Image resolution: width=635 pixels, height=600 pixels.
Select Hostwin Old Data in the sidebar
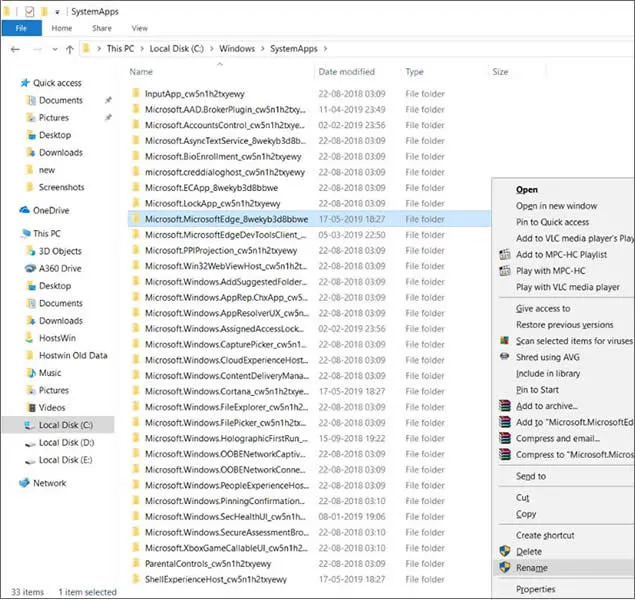click(73, 355)
